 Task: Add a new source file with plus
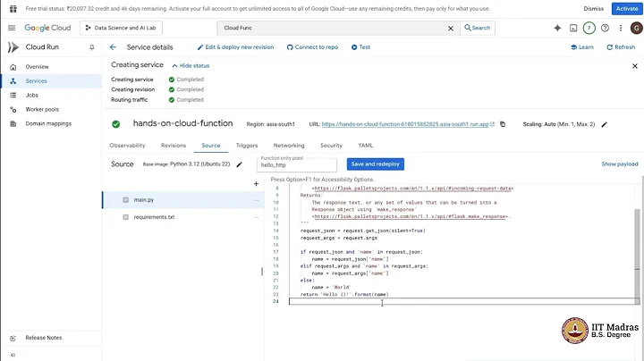(256, 184)
